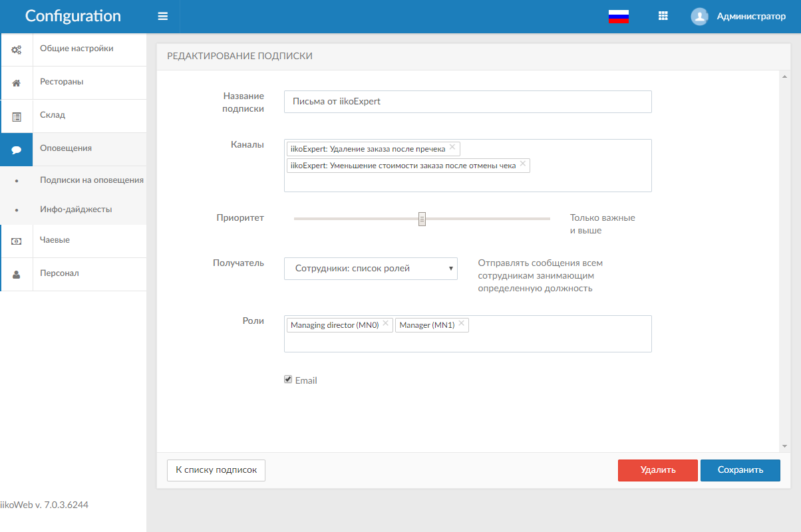Remove 'Удаление заказа после пречека' channel tag
The height and width of the screenshot is (532, 801).
pyautogui.click(x=452, y=147)
